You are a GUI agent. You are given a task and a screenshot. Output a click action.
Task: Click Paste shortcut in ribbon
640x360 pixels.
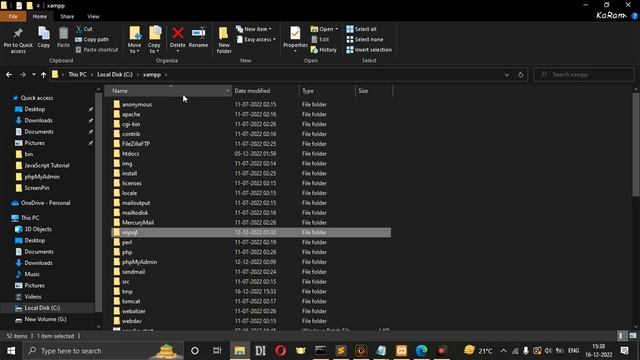pos(97,49)
